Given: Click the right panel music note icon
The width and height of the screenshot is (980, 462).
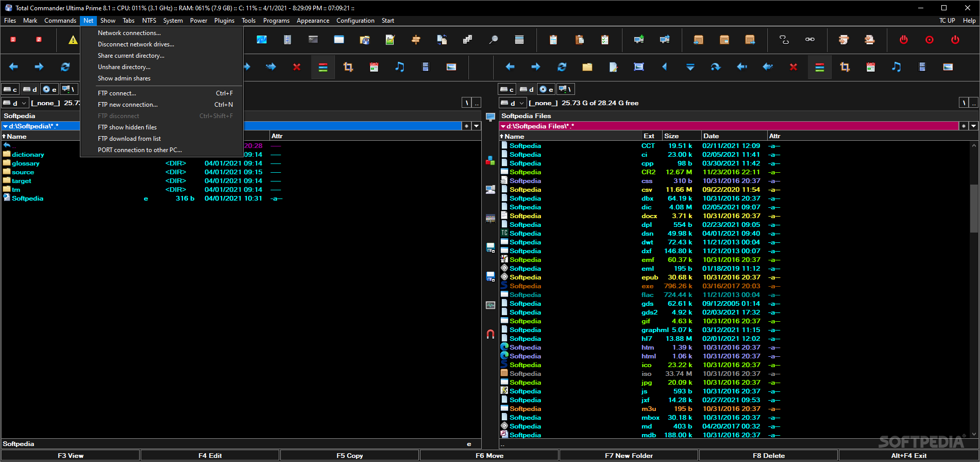Looking at the screenshot, I should 897,67.
